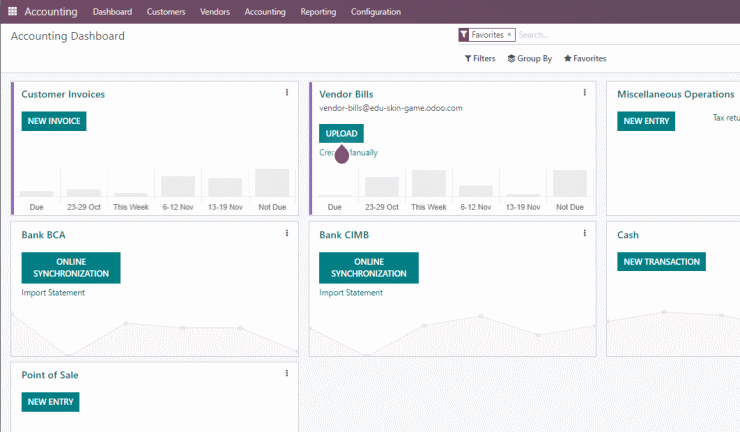Open the apps grid menu icon
Image resolution: width=740 pixels, height=432 pixels.
tap(12, 11)
